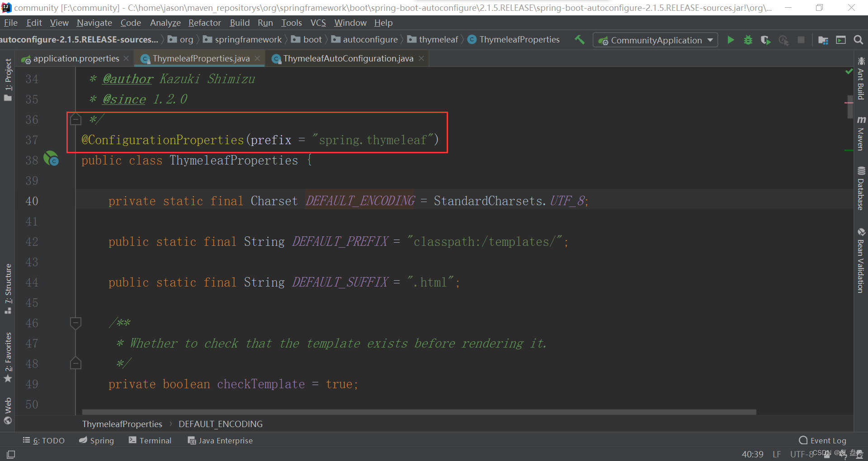Viewport: 868px width, 461px height.
Task: Open the File menu
Action: point(10,23)
